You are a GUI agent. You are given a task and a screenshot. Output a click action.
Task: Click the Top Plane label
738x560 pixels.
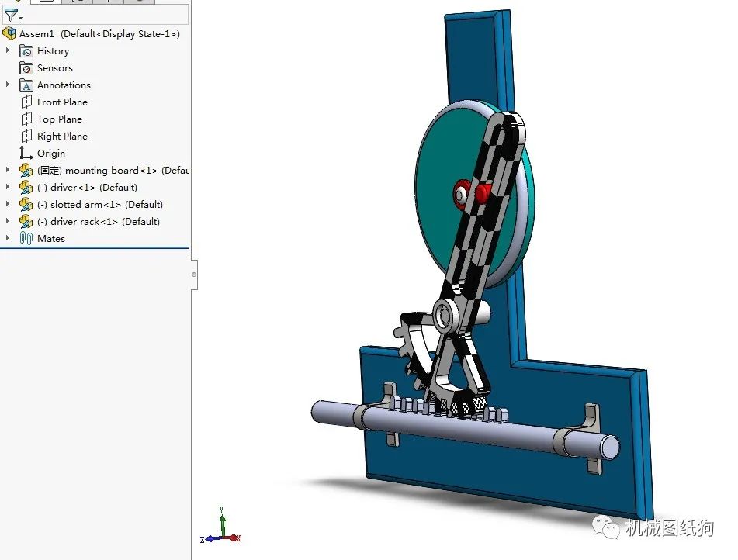pyautogui.click(x=60, y=119)
